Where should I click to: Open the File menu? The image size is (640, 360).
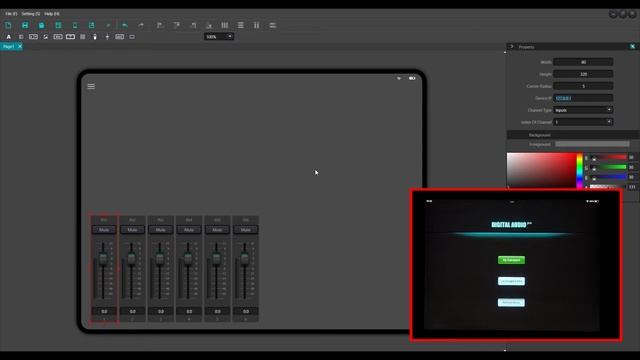pyautogui.click(x=11, y=14)
